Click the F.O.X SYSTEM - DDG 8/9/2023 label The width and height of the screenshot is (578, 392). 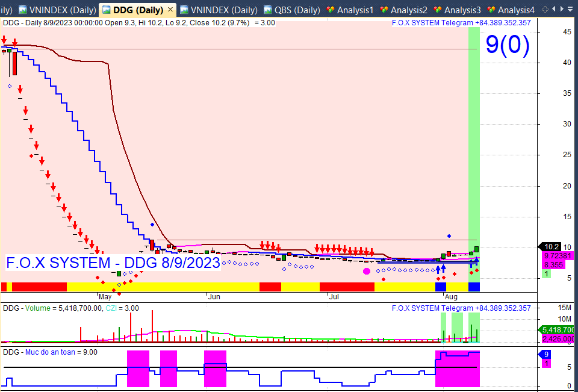[113, 263]
